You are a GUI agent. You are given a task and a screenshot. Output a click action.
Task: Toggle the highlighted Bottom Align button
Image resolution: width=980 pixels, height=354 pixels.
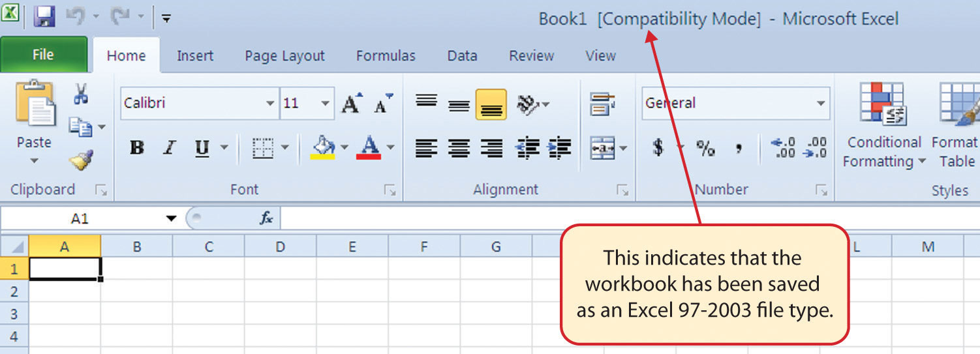click(x=491, y=104)
